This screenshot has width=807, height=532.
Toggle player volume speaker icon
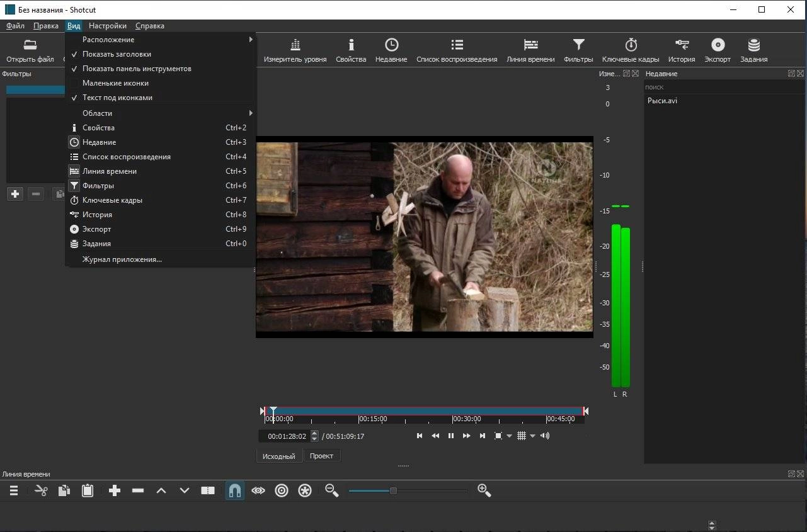click(x=545, y=436)
